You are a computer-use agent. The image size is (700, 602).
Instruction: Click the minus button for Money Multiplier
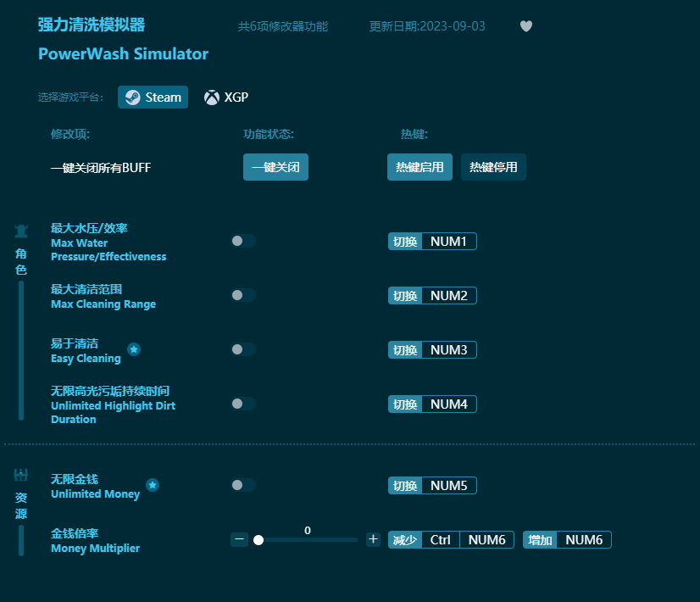239,539
